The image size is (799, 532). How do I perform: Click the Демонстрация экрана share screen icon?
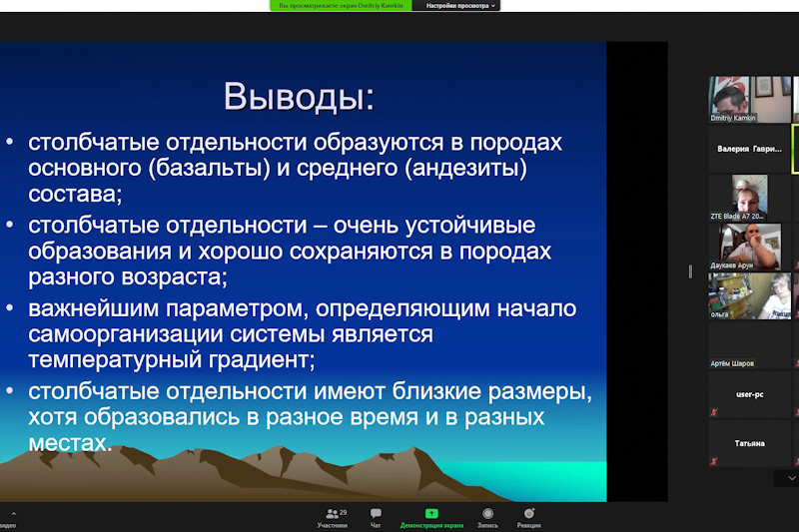[x=431, y=513]
